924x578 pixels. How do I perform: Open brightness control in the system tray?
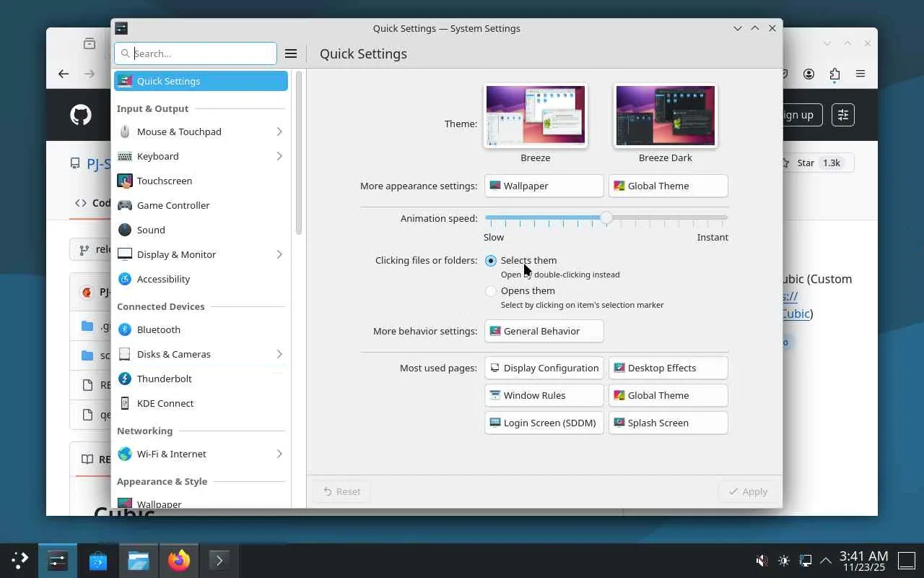(784, 560)
